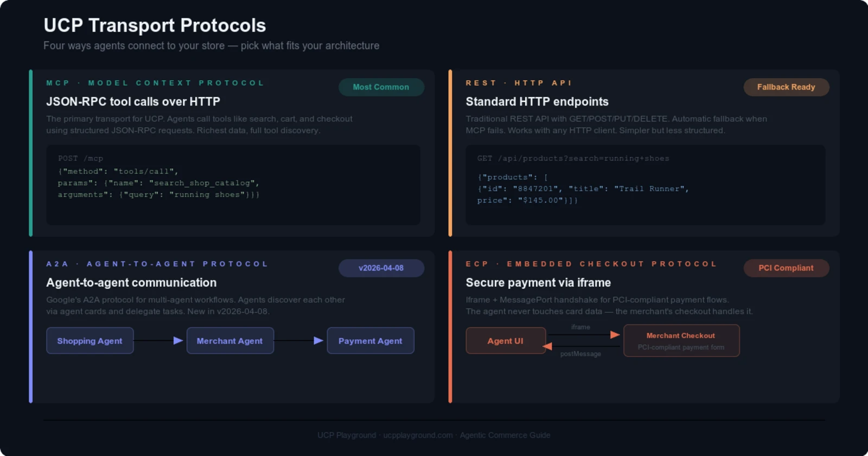Select the "Shopping Agent" box
Screen dimensions: 868x456
coord(90,340)
